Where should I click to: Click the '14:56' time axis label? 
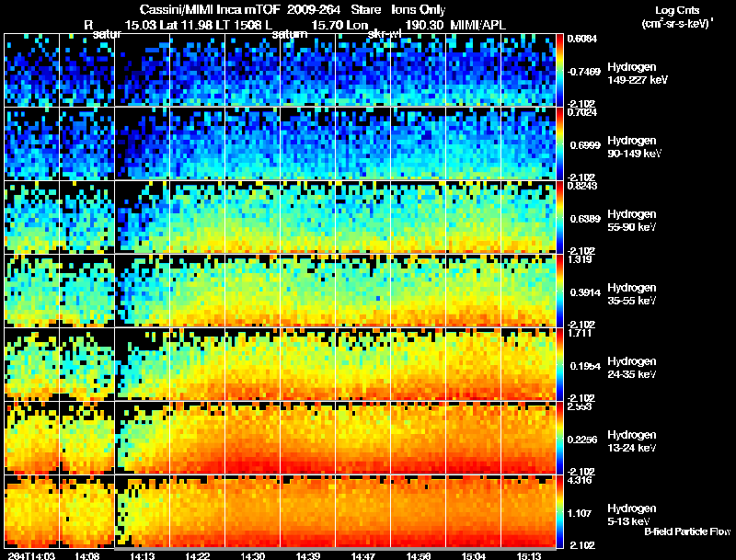(419, 555)
